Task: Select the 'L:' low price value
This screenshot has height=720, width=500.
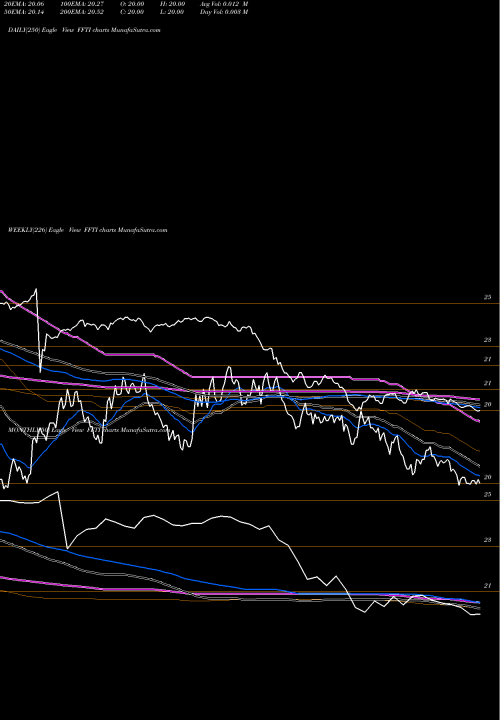Action: tap(172, 12)
